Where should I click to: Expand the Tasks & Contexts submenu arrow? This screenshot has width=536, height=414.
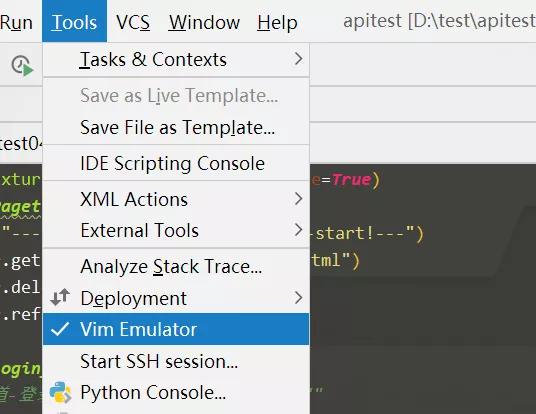298,59
